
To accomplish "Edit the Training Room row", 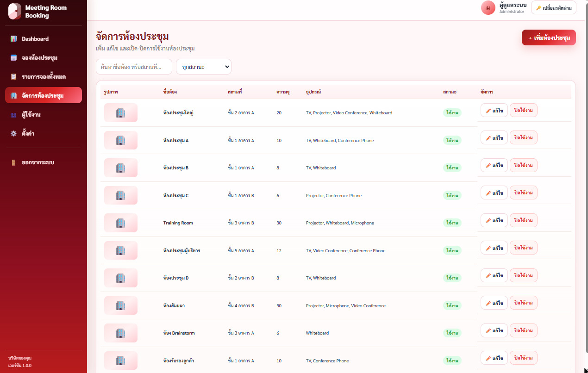I will (494, 220).
